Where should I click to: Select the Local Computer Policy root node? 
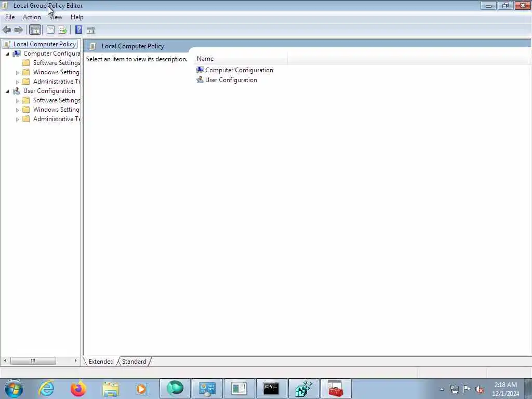(x=45, y=44)
